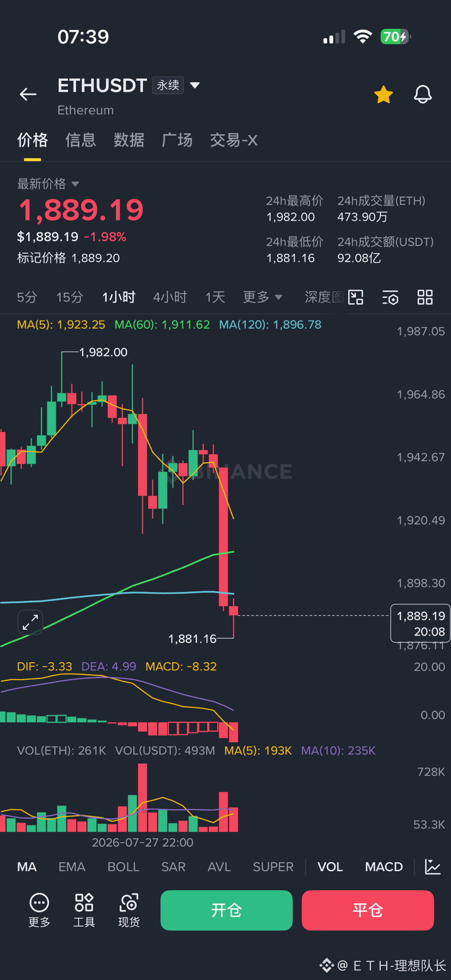Tap the 1,982.00 high price label on chart
The width and height of the screenshot is (451, 980).
click(103, 353)
